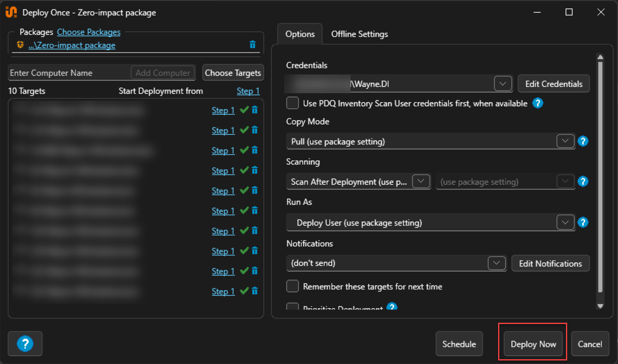Remove tenth target with trash icon
The width and height of the screenshot is (618, 364).
tap(255, 291)
